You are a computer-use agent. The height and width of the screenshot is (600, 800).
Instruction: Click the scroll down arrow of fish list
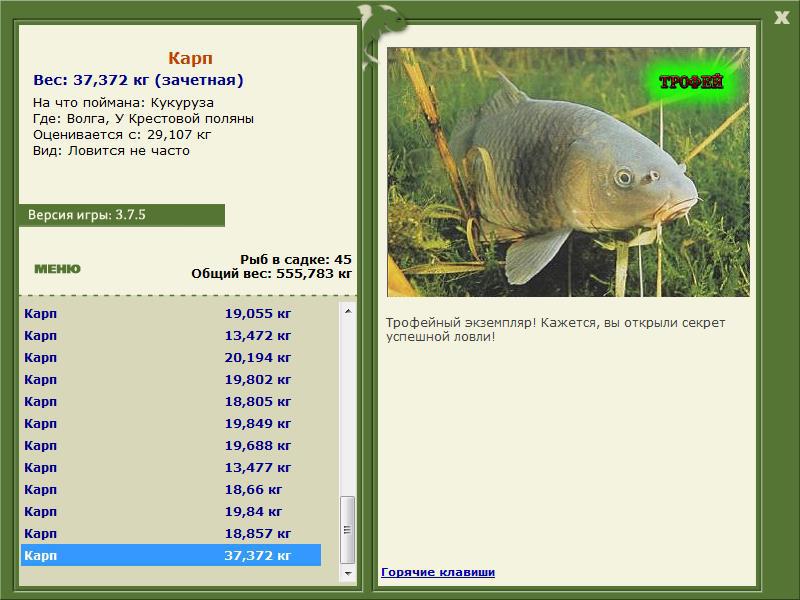348,573
